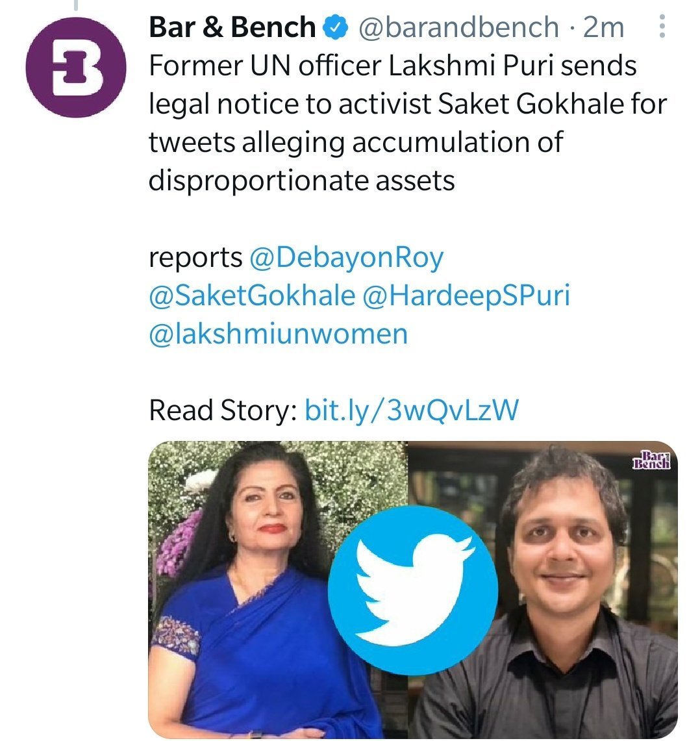Screen dimensions: 700x741
Task: Open the @HardeepSPuri mention
Action: point(467,296)
